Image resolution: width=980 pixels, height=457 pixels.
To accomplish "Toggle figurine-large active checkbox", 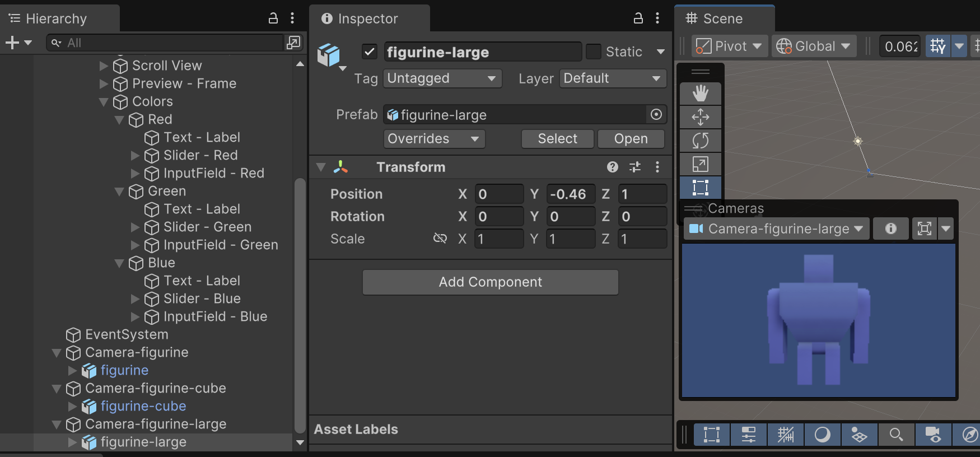I will pos(370,52).
